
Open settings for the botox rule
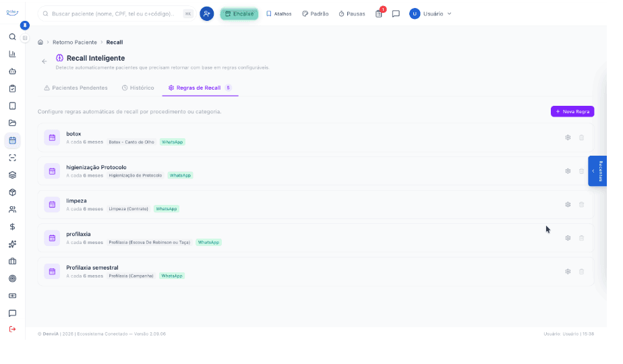[568, 138]
